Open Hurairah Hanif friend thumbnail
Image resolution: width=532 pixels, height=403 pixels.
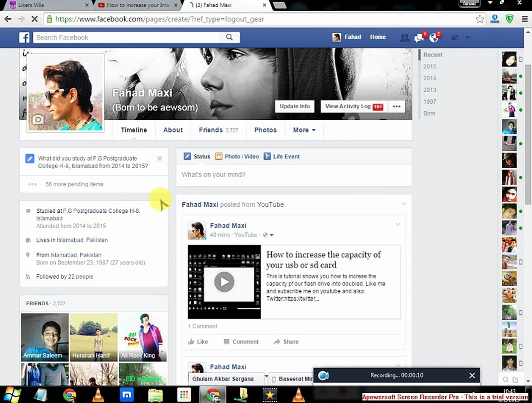94,337
